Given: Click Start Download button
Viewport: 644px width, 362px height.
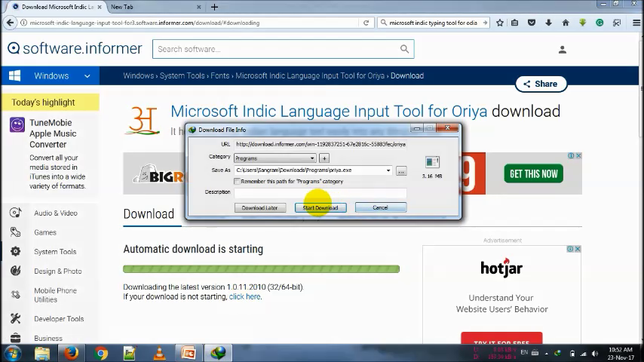Looking at the screenshot, I should [320, 207].
